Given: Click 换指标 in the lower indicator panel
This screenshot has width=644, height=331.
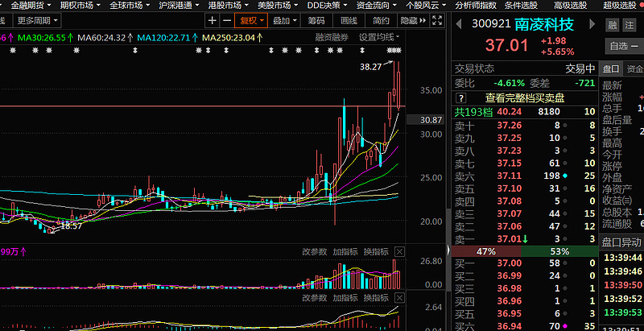Looking at the screenshot, I should (x=376, y=297).
